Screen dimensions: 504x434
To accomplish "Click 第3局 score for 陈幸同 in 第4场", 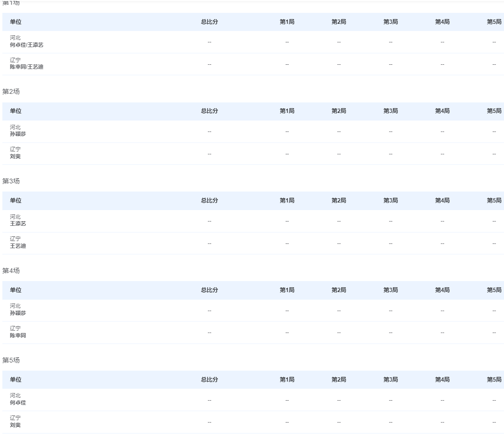I will (x=391, y=333).
